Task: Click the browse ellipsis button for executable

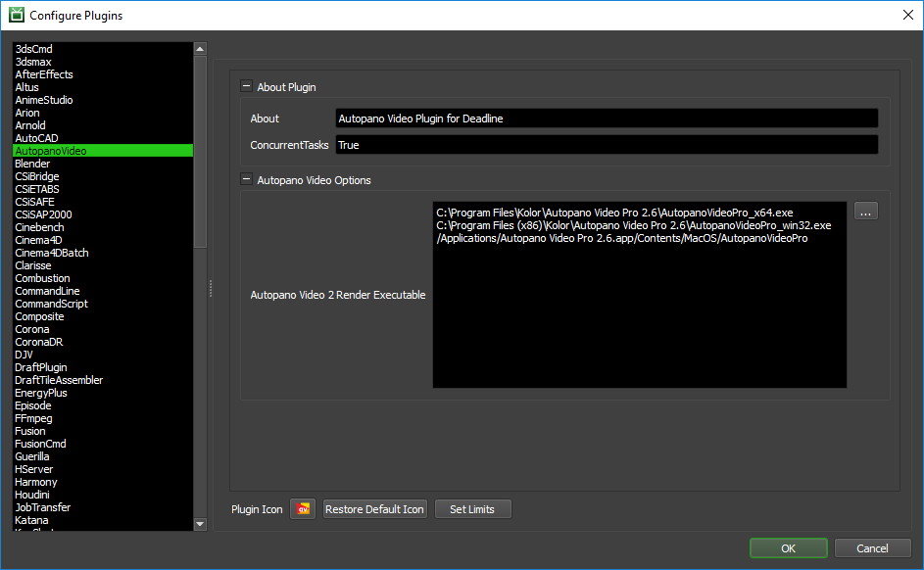Action: tap(865, 211)
